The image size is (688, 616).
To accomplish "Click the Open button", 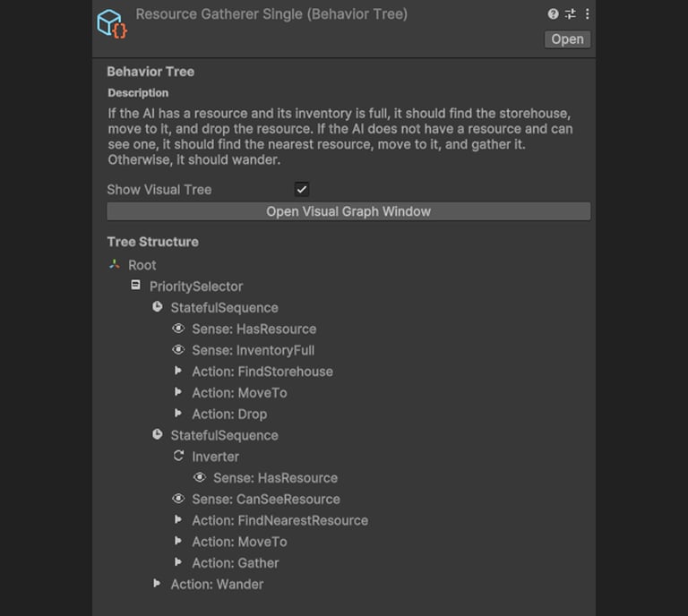I will (567, 39).
